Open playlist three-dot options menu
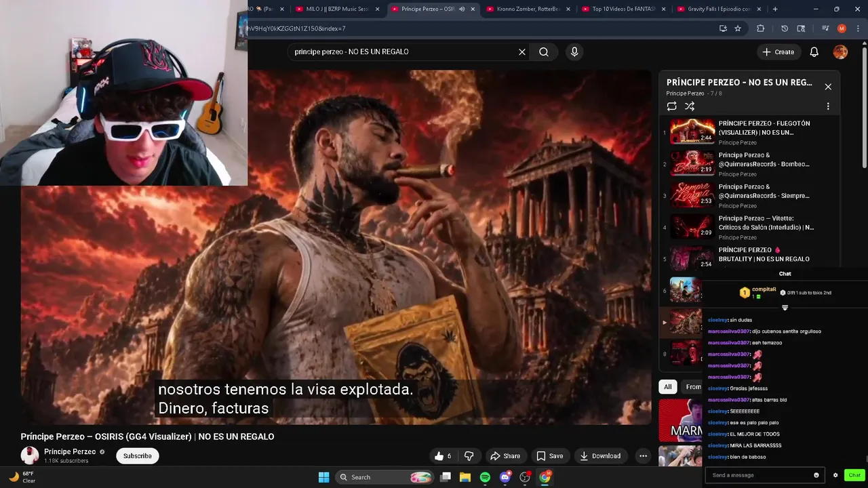The width and height of the screenshot is (868, 488). pos(828,106)
